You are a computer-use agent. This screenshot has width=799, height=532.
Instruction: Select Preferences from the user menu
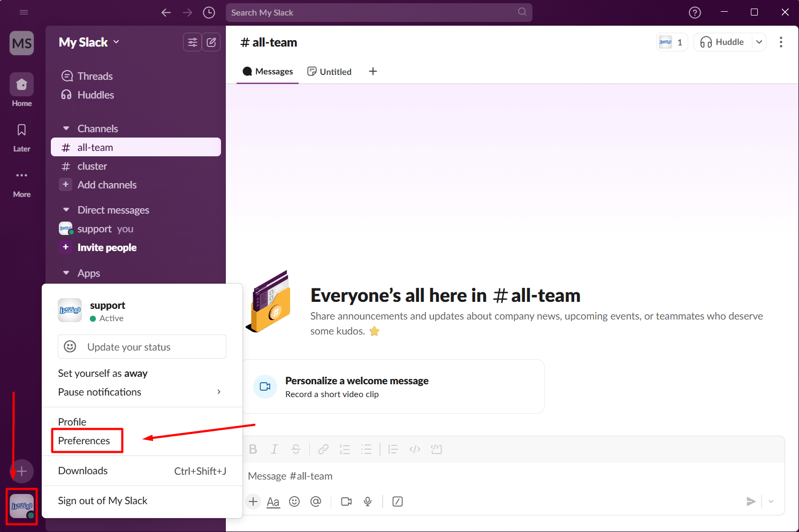[84, 440]
